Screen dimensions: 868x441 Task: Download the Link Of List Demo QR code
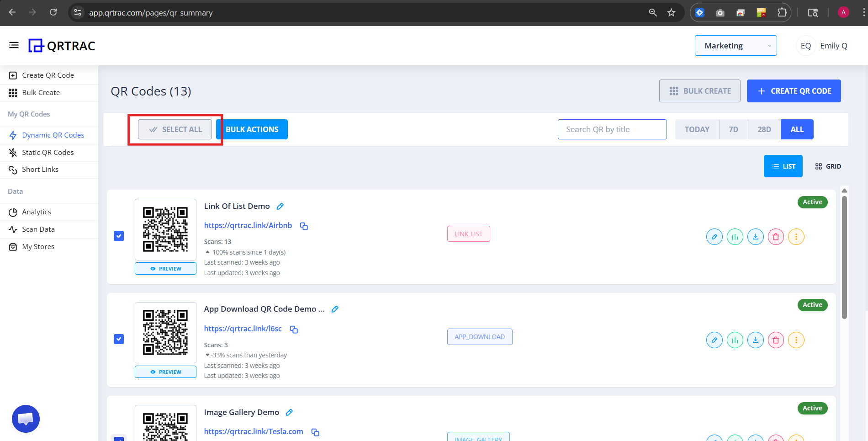(x=755, y=237)
